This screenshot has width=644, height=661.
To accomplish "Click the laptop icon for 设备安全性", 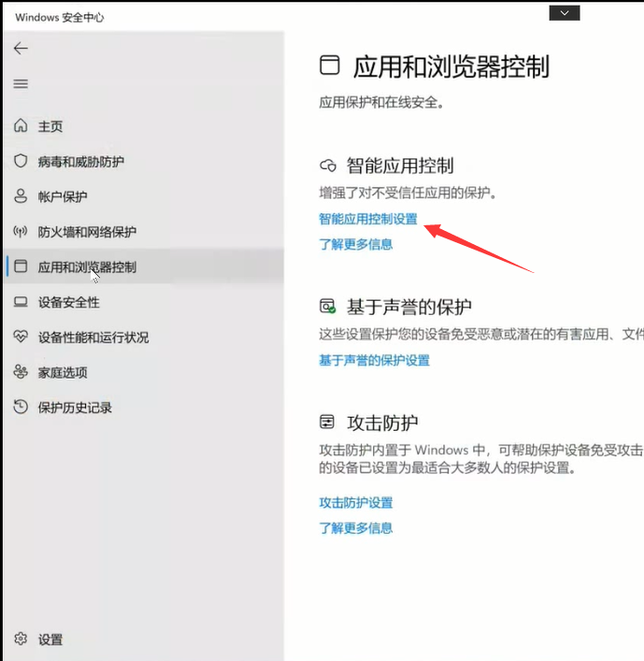I will click(x=21, y=302).
